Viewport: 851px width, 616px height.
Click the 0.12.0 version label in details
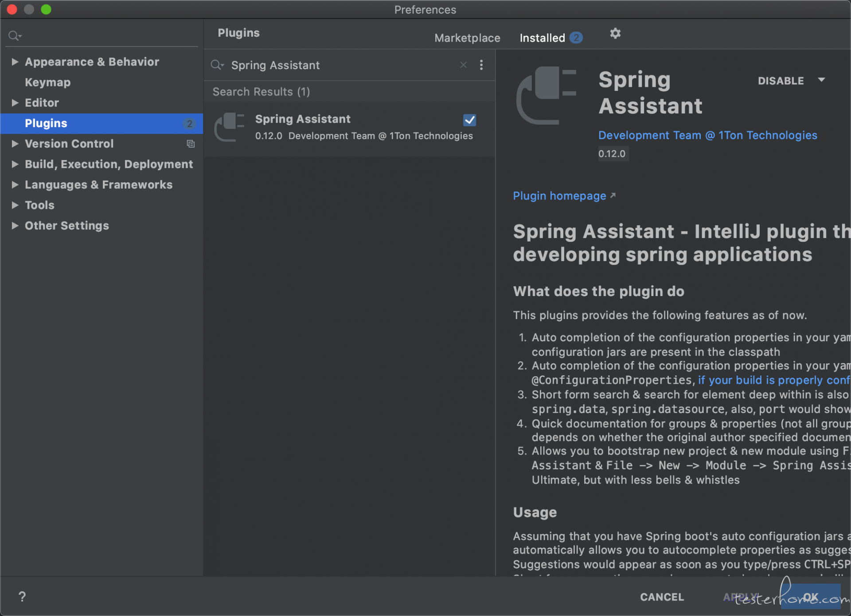point(612,154)
